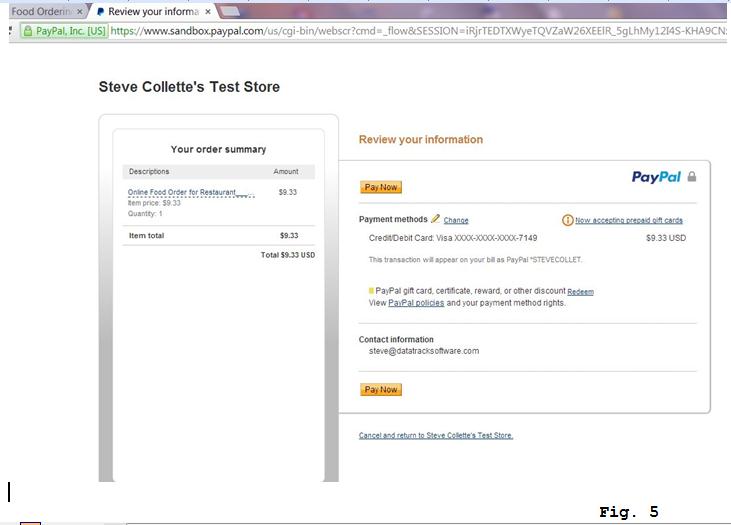
Task: Click the bottom Pay Now button
Action: pyautogui.click(x=380, y=389)
